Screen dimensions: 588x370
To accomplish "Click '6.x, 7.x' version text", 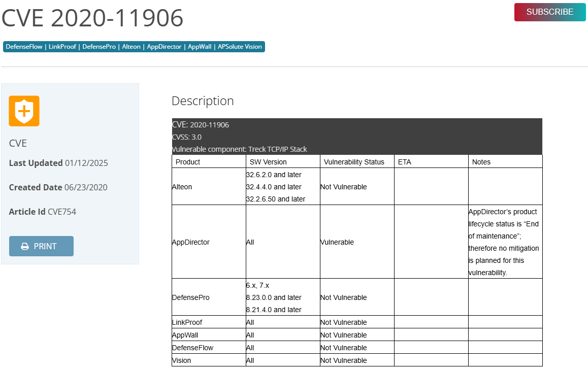I will click(257, 285).
